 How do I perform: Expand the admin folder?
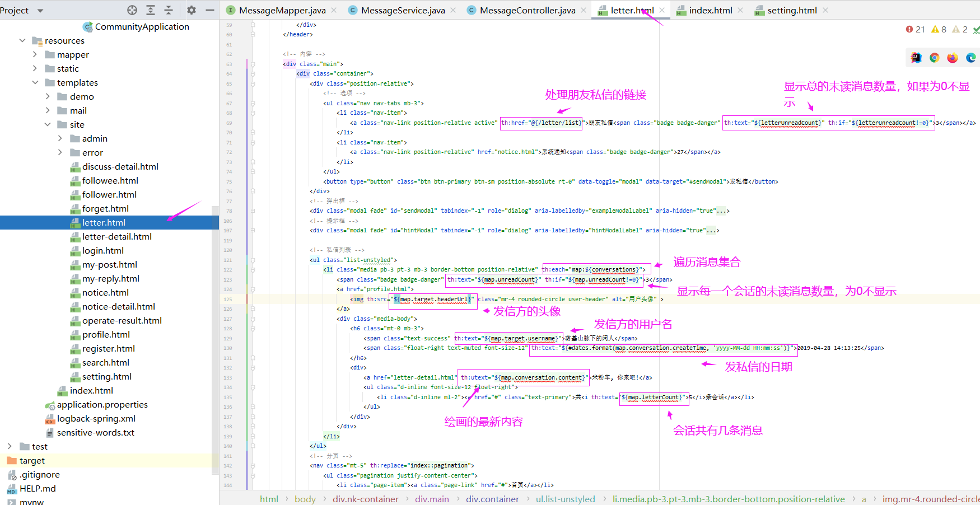coord(60,138)
